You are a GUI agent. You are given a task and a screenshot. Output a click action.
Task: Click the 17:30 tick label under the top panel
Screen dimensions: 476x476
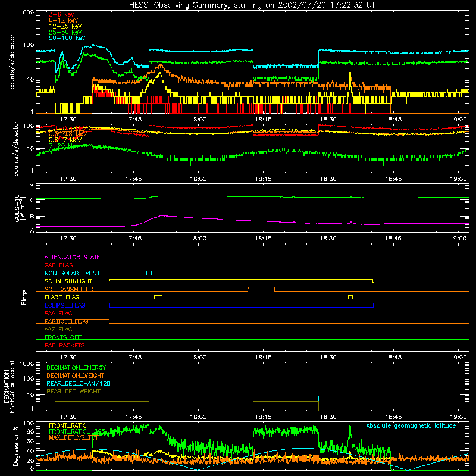[68, 120]
